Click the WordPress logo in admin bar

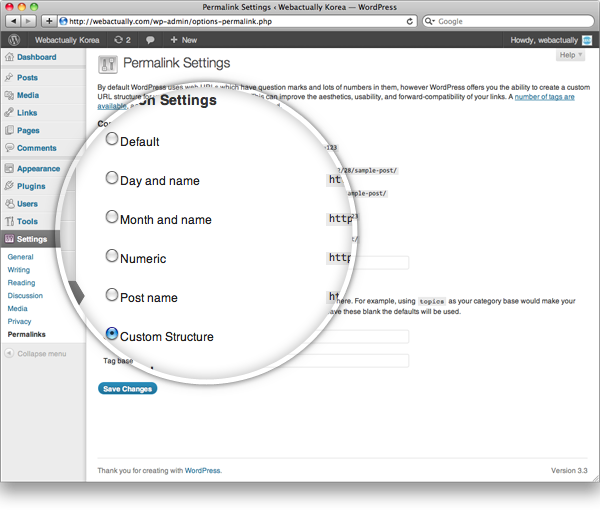click(14, 40)
